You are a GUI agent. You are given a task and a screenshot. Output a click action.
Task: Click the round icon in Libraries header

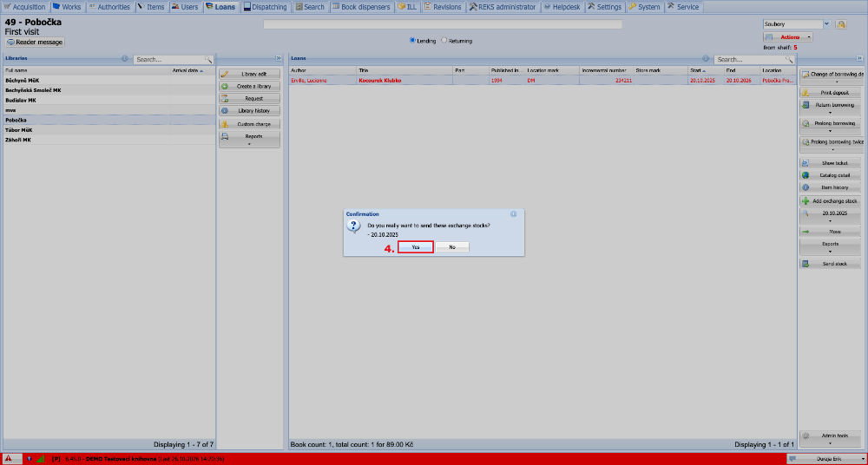(124, 58)
